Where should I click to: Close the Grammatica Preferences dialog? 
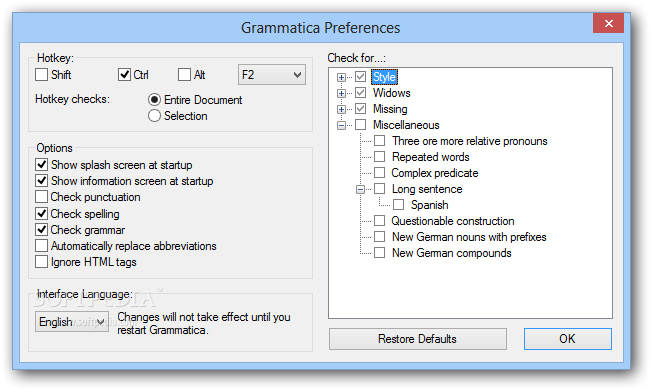(608, 23)
